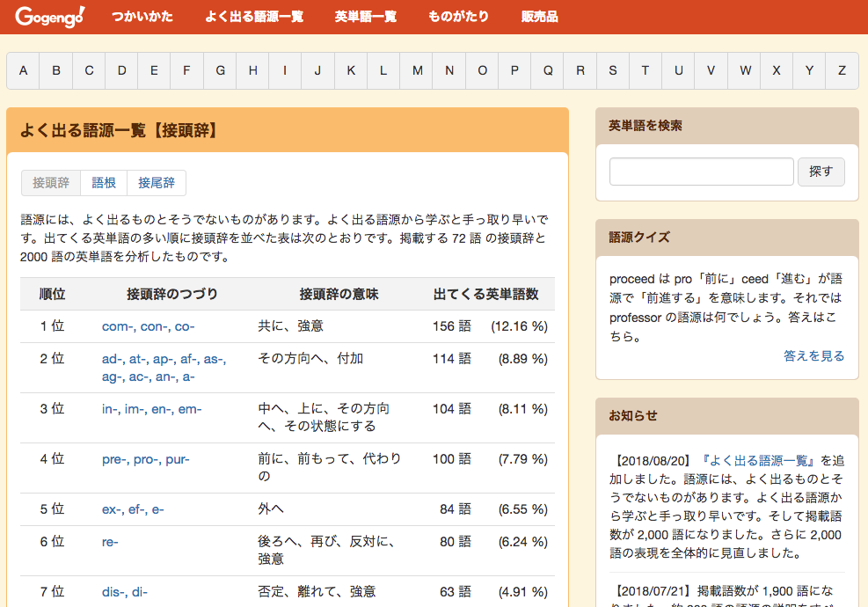Select letter T in the alphabet bar
The image size is (868, 607).
point(646,71)
